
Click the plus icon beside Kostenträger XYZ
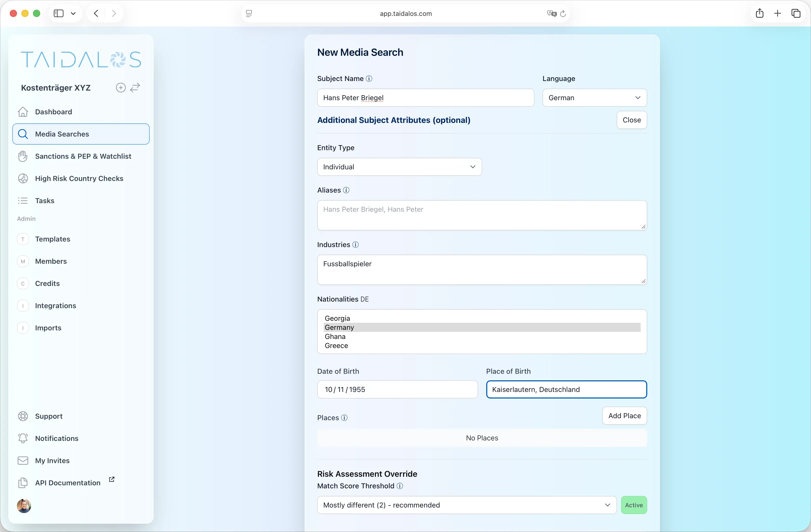point(121,88)
